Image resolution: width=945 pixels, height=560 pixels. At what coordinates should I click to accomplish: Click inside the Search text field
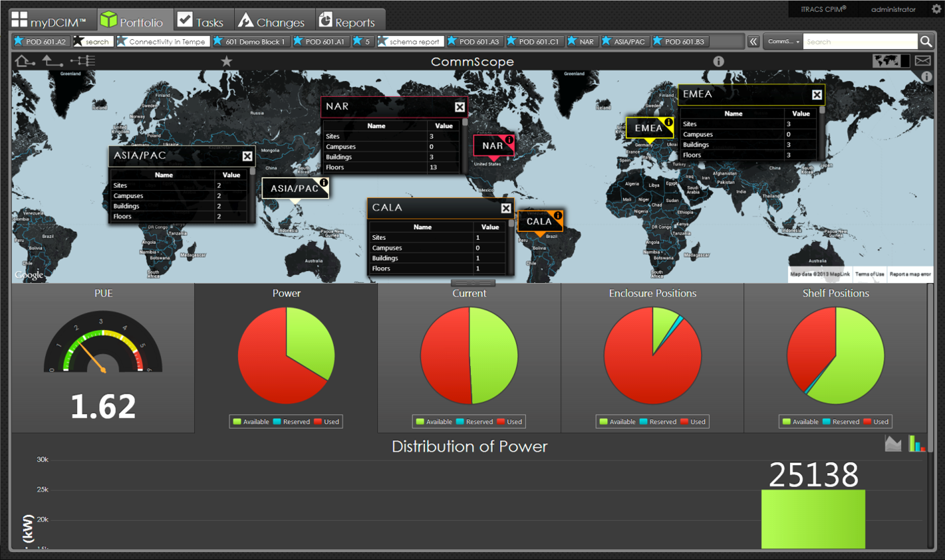(859, 42)
